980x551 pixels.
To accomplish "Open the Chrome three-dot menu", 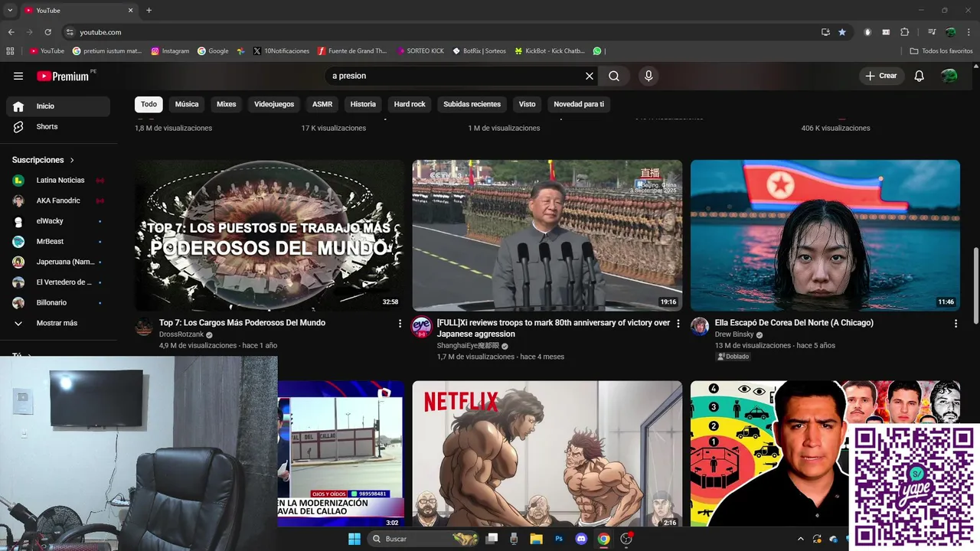I will (969, 32).
